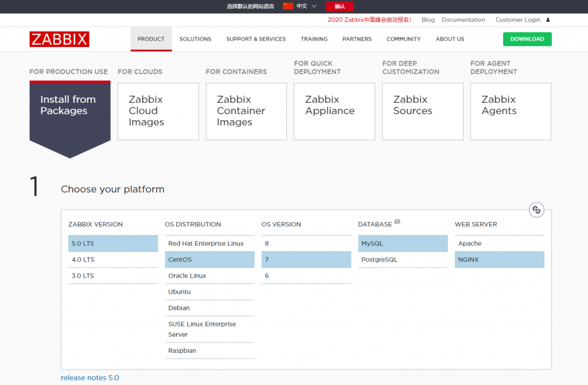
Task: Open the SUPPORT & SERVICES menu
Action: (256, 39)
